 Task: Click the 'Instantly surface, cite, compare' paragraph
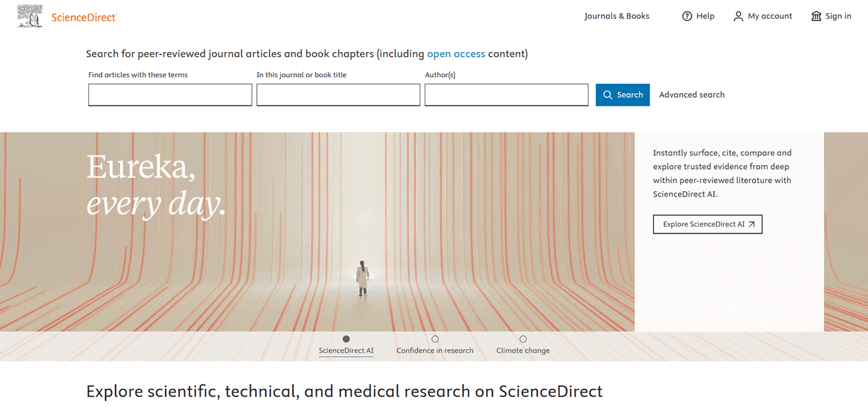(x=723, y=173)
